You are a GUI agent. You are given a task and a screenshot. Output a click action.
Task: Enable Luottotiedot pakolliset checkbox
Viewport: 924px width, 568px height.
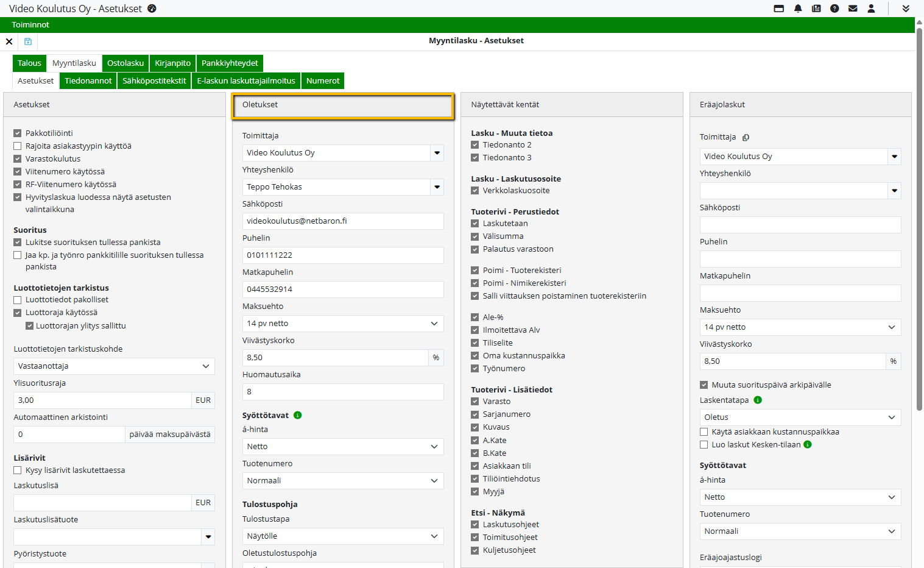tap(18, 300)
